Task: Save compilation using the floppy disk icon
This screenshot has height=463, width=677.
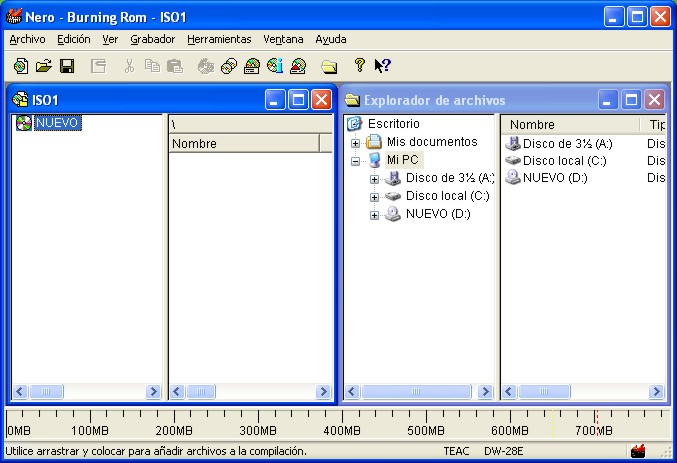Action: coord(67,66)
